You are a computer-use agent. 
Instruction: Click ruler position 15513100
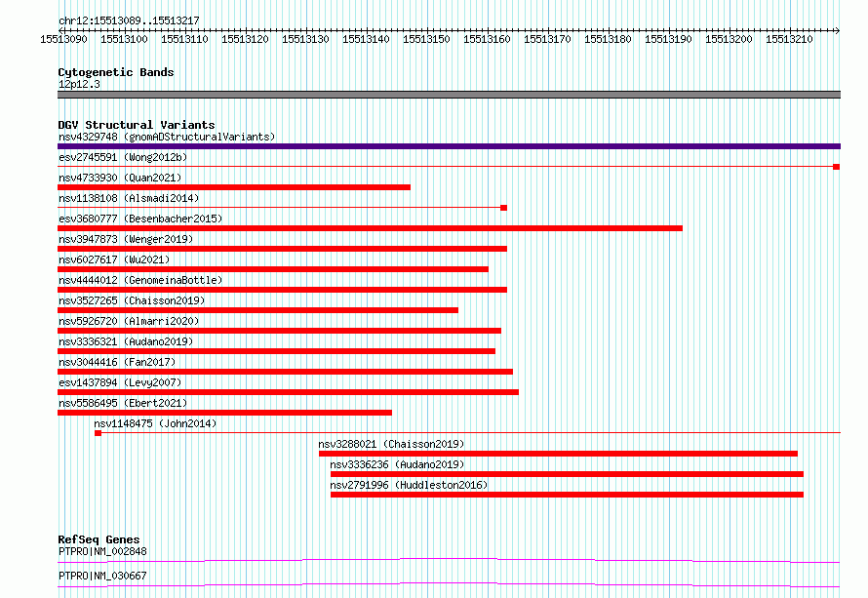(124, 39)
